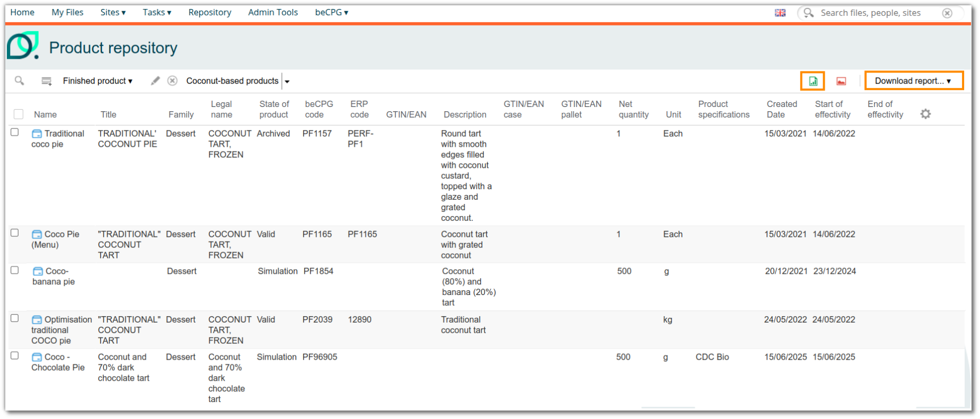Image resolution: width=980 pixels, height=419 pixels.
Task: Click the beCPG leaf logo icon
Action: pos(23,46)
